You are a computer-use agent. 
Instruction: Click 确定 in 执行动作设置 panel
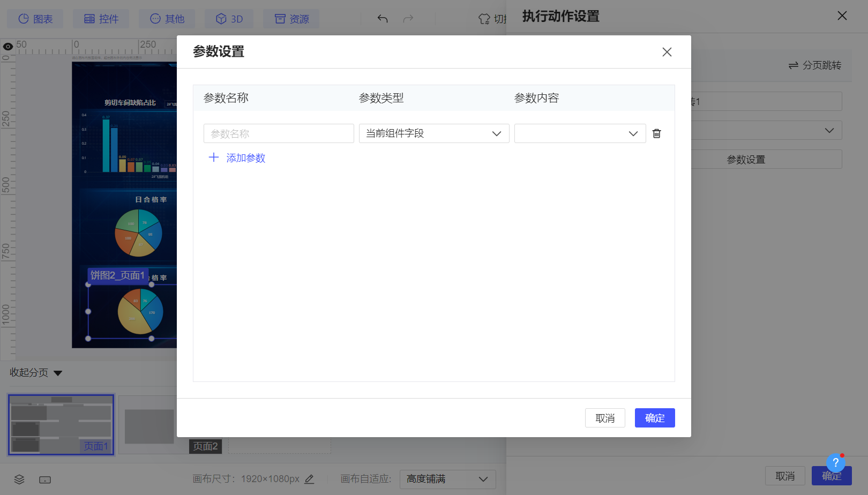click(x=832, y=476)
